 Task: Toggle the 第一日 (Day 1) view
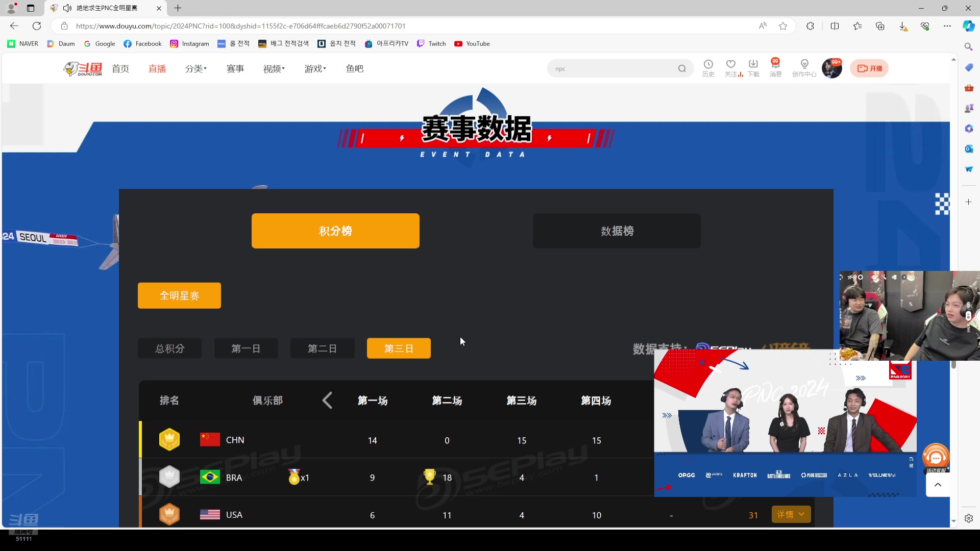247,348
